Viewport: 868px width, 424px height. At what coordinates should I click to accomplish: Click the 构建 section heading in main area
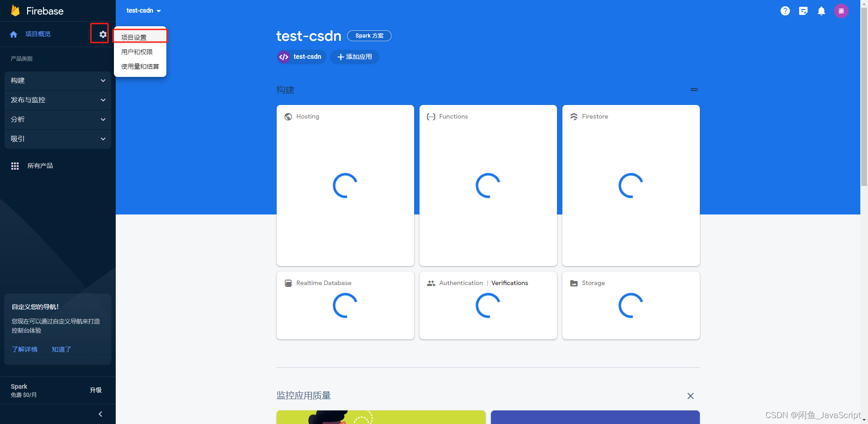click(285, 90)
